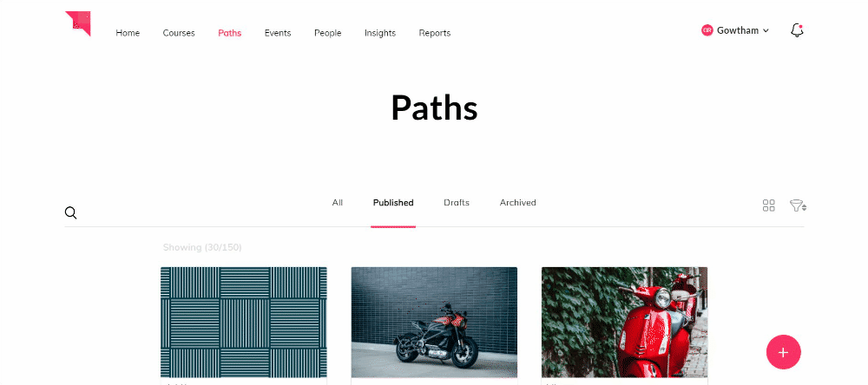Select the Archived tab
Screen dimensions: 868x385
click(x=517, y=202)
